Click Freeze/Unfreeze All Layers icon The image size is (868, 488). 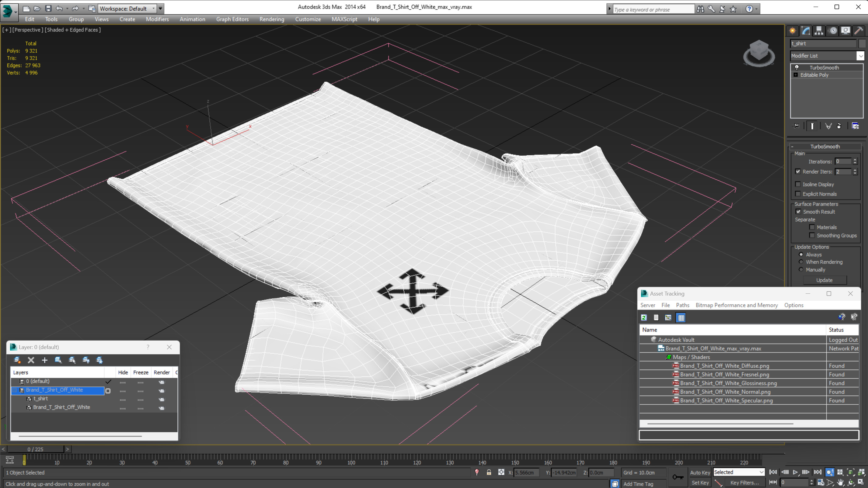click(99, 360)
